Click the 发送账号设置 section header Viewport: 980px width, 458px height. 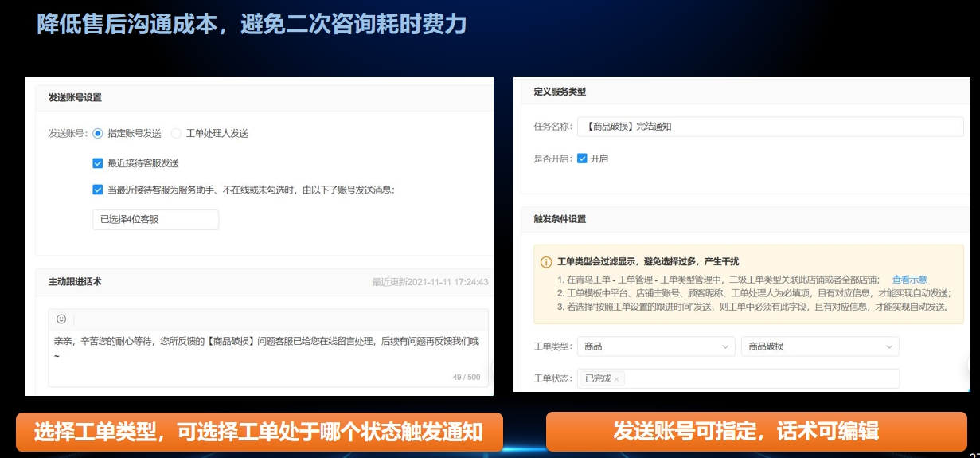pos(75,98)
